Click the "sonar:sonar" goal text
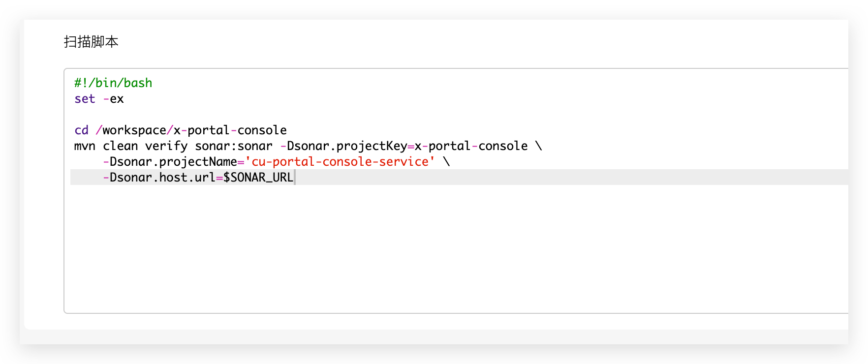The width and height of the screenshot is (868, 364). pyautogui.click(x=234, y=146)
